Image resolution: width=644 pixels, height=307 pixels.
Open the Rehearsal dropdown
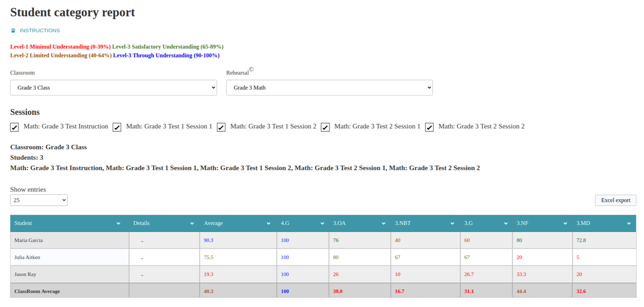[x=329, y=87]
